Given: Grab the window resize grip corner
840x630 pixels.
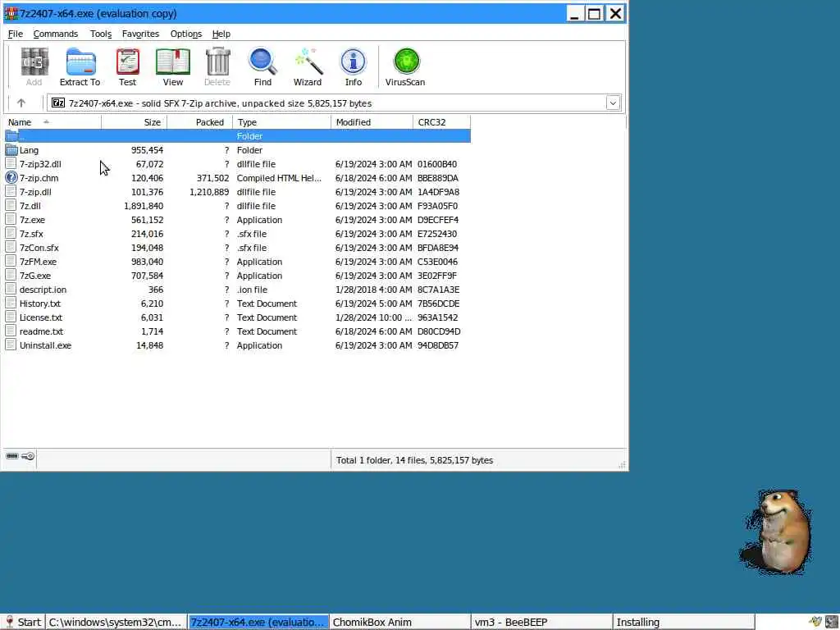Looking at the screenshot, I should (622, 465).
